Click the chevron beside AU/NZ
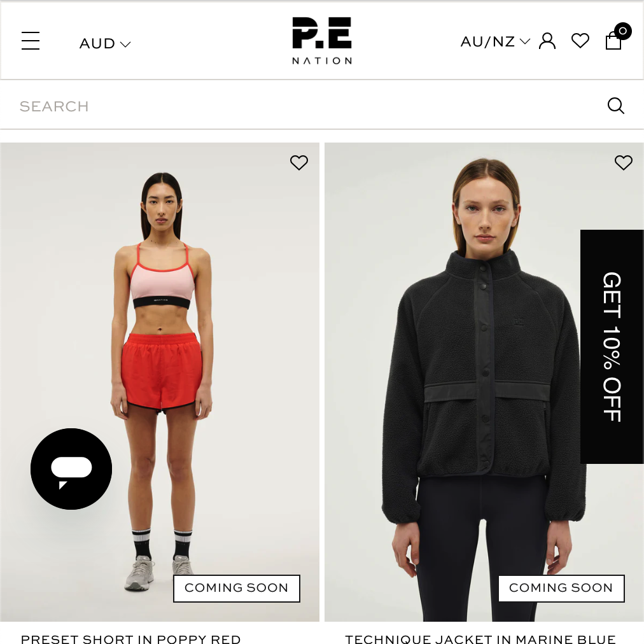The height and width of the screenshot is (644, 644). pos(525,41)
